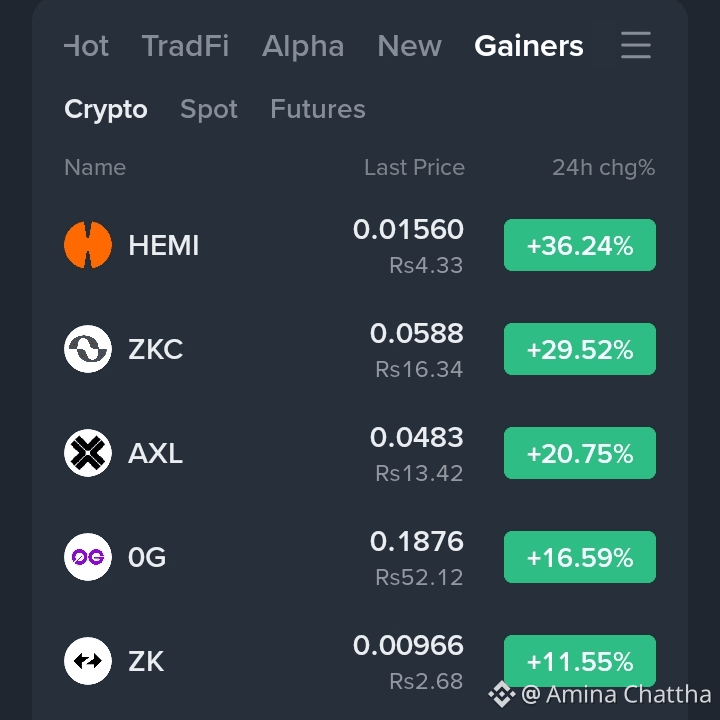The height and width of the screenshot is (720, 720).
Task: Tap the +36.24% change button for HEMI
Action: point(579,245)
